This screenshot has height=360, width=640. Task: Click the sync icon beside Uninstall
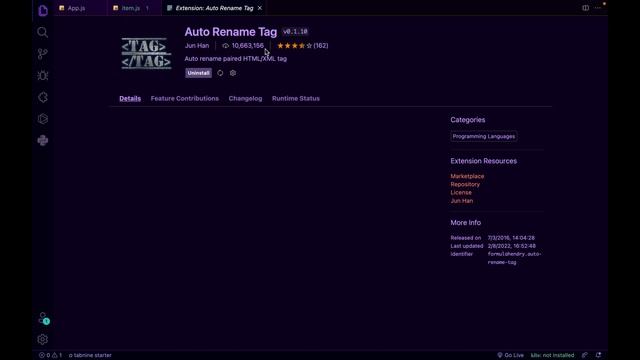point(220,73)
